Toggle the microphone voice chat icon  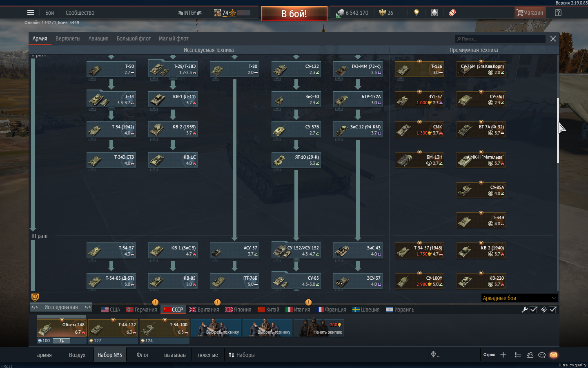coord(434,355)
